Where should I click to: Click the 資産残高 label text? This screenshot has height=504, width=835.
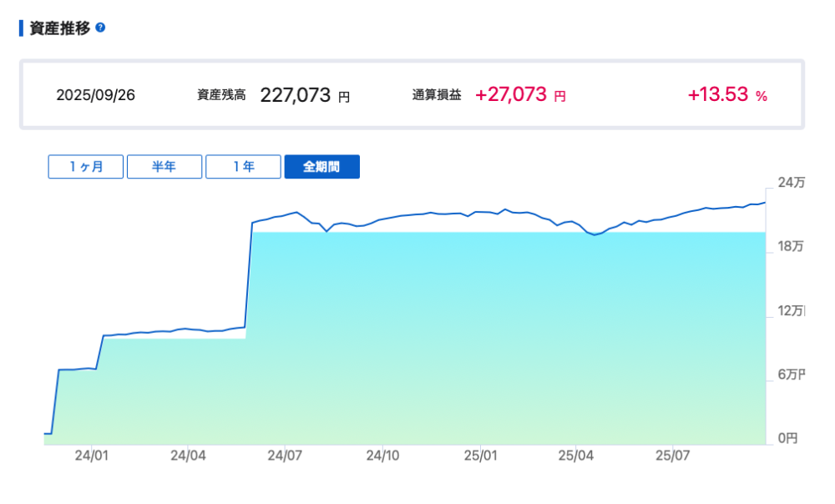click(x=221, y=95)
